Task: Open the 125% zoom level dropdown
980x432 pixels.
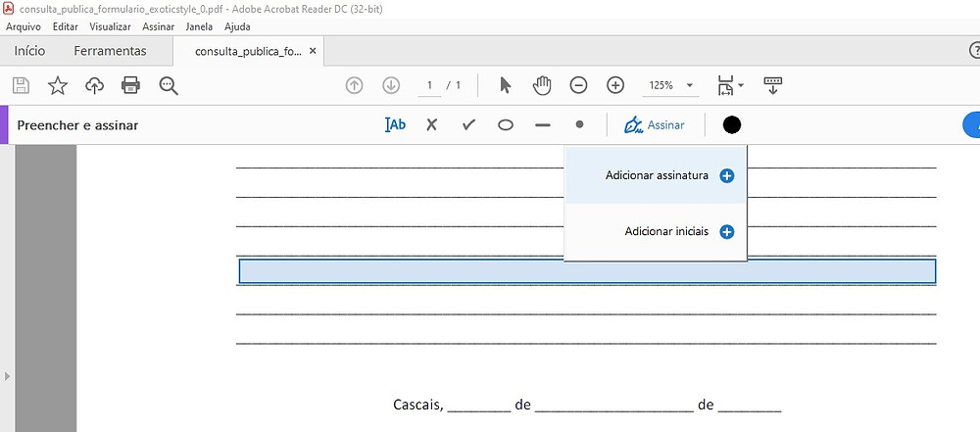Action: pyautogui.click(x=670, y=85)
